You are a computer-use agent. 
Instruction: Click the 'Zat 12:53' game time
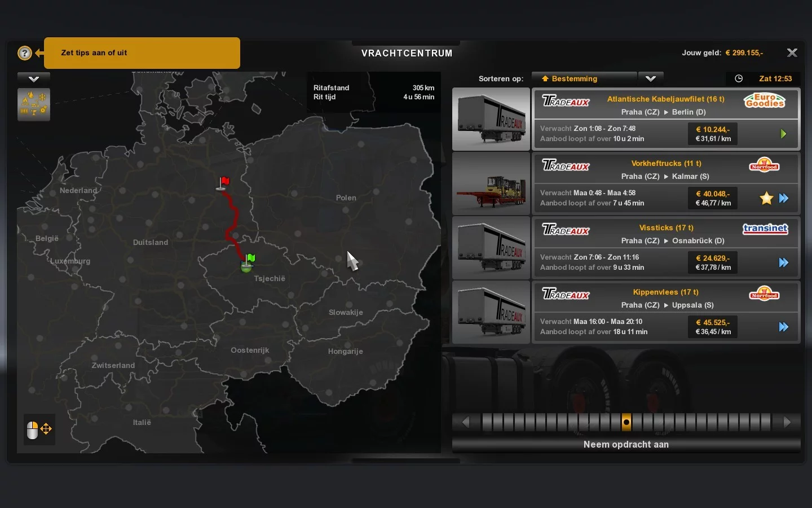point(775,78)
